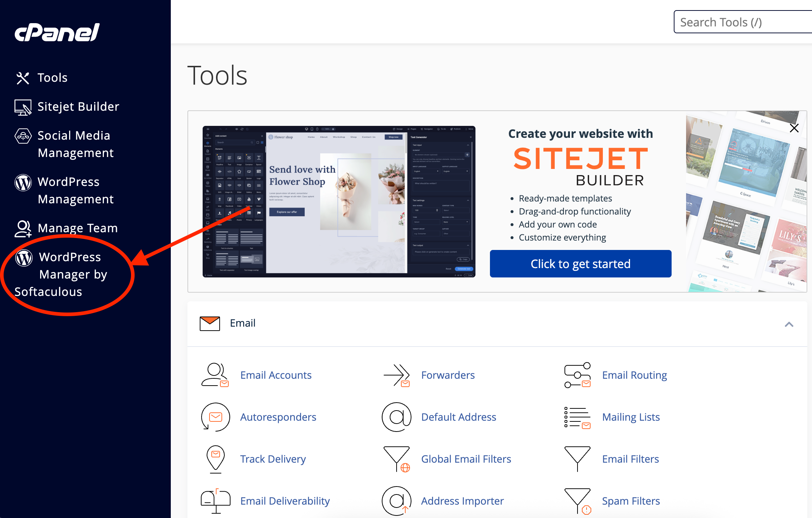Select WordPress Management in sidebar

point(76,190)
